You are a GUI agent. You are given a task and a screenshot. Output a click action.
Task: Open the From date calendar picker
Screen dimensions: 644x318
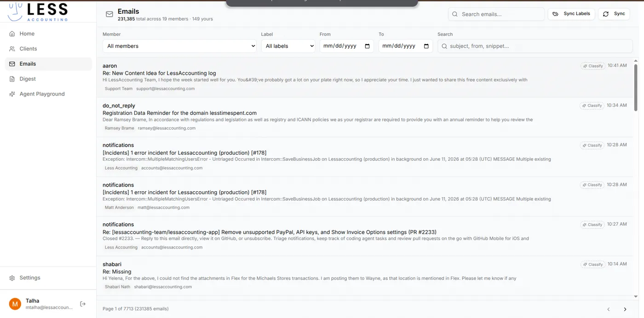point(367,46)
